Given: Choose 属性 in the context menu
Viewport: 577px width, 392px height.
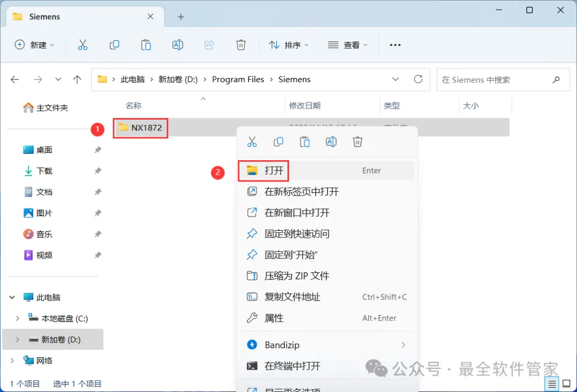Looking at the screenshot, I should 327,318.
